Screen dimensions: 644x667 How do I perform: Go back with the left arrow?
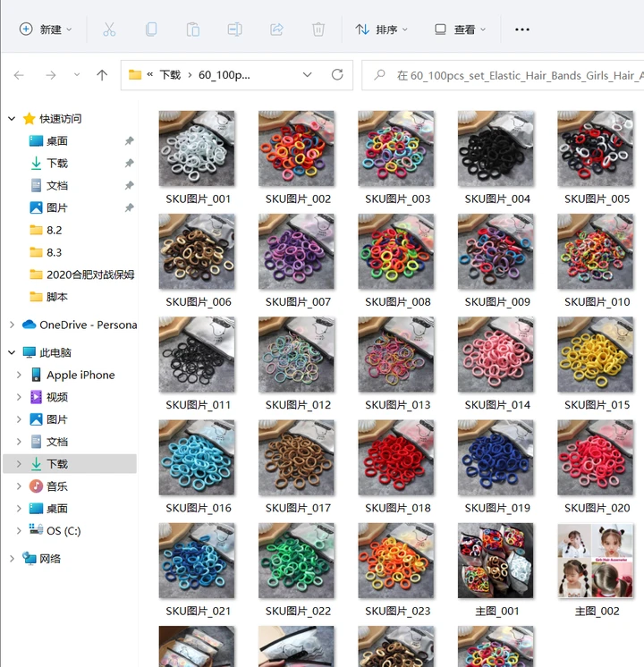tap(19, 75)
